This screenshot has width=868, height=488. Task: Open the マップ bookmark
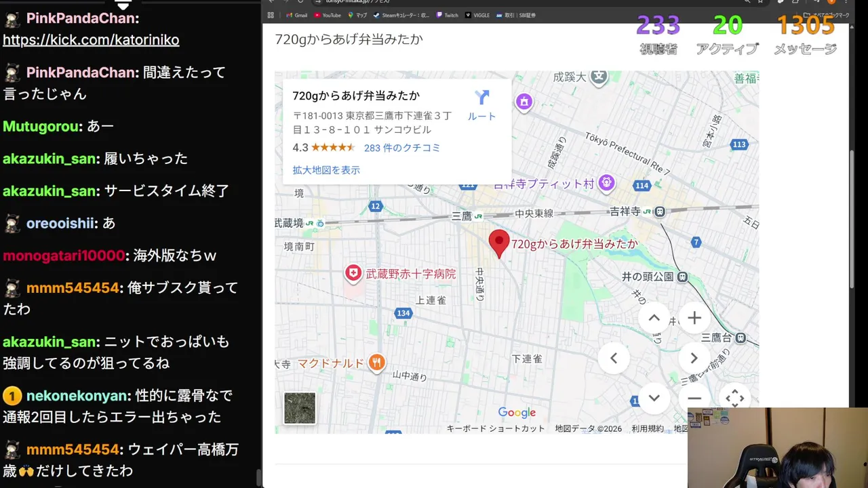click(x=357, y=15)
